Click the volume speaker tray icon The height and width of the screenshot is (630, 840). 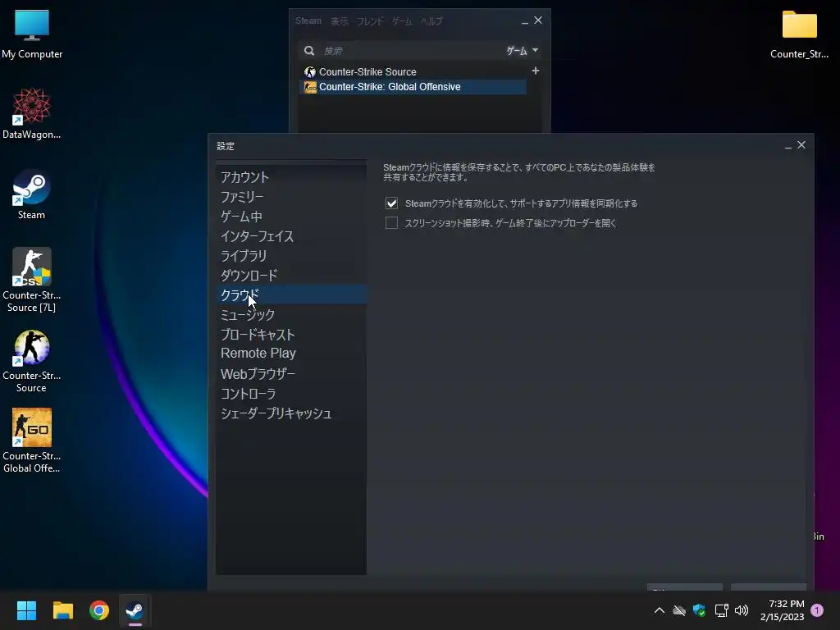click(742, 610)
